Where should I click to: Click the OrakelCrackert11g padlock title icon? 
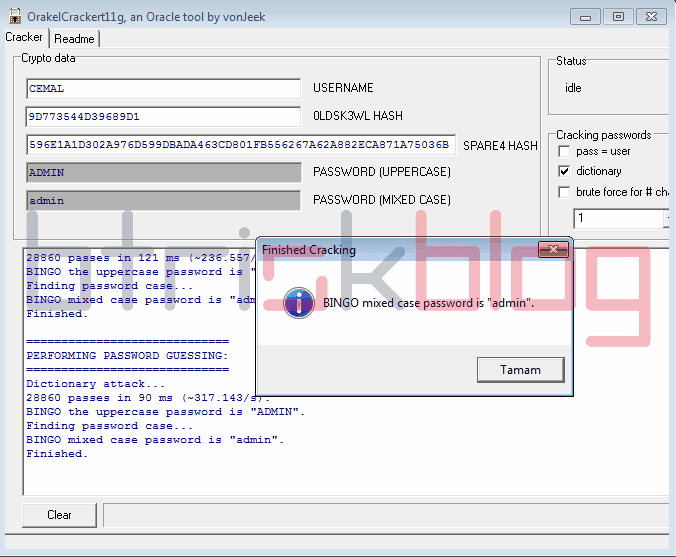click(15, 16)
